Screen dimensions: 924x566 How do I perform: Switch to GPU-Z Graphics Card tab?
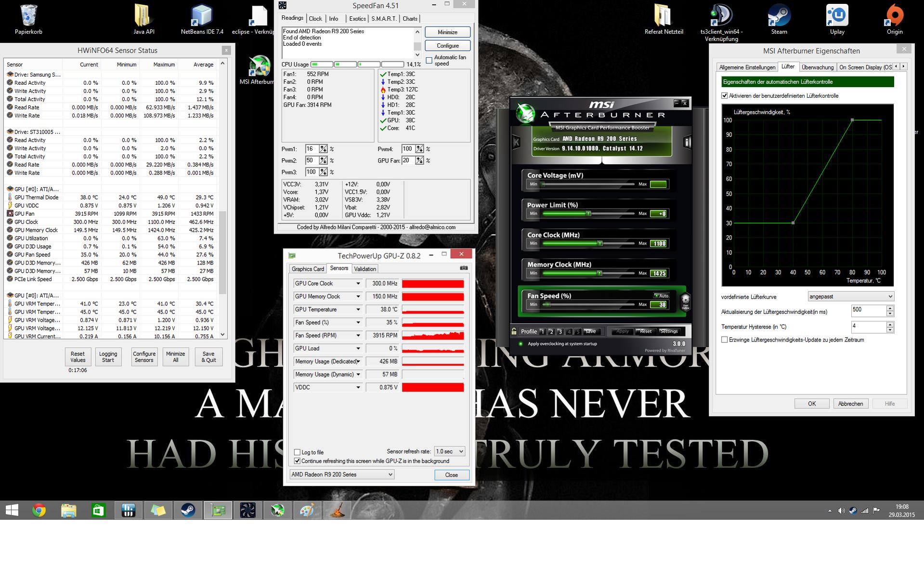[x=308, y=269]
